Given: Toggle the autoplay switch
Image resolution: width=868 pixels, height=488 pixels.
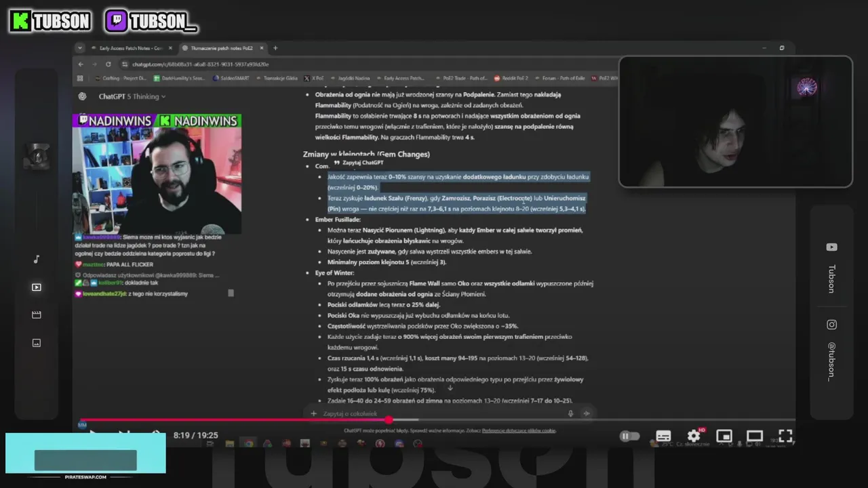Looking at the screenshot, I should tap(630, 436).
